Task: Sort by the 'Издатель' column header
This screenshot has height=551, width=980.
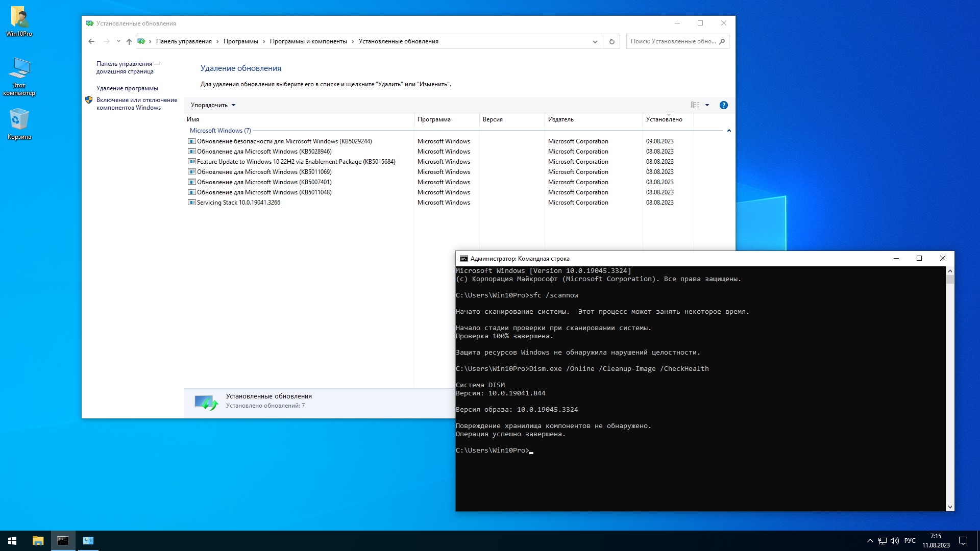Action: (594, 119)
